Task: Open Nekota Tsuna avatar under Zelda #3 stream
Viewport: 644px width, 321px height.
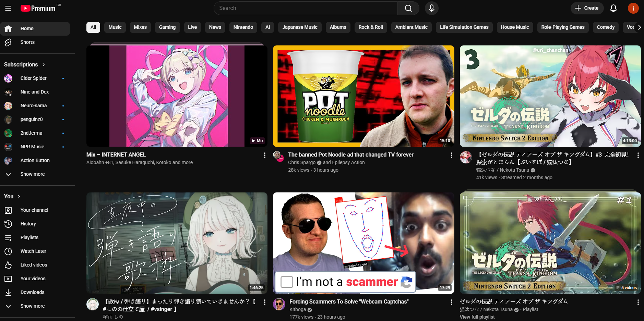Action: click(x=466, y=157)
